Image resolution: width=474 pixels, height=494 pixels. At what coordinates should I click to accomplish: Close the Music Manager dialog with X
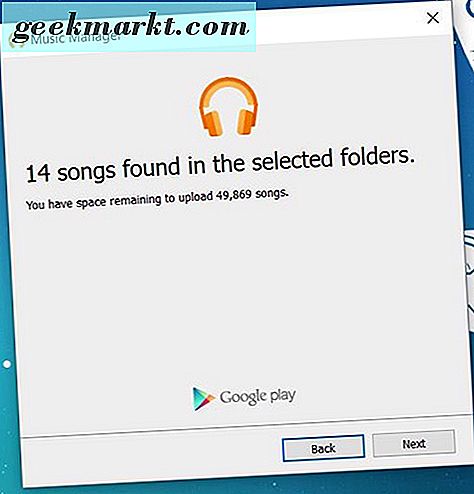click(x=433, y=18)
